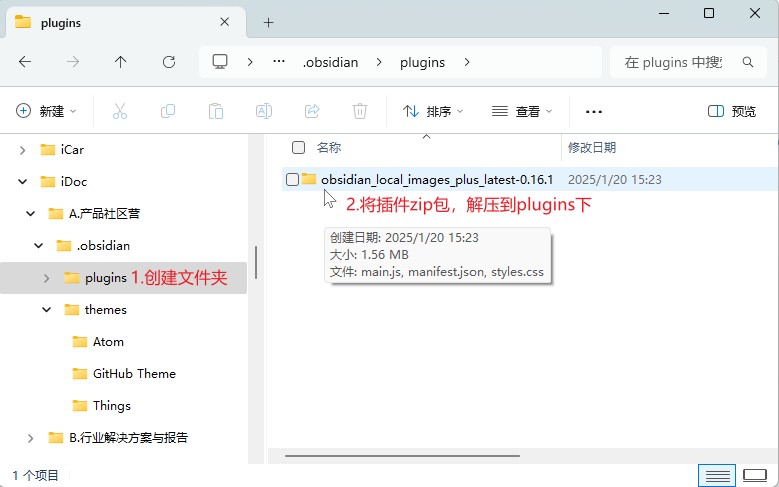Collapse the themes folder in tree
This screenshot has width=779, height=487.
coord(46,310)
